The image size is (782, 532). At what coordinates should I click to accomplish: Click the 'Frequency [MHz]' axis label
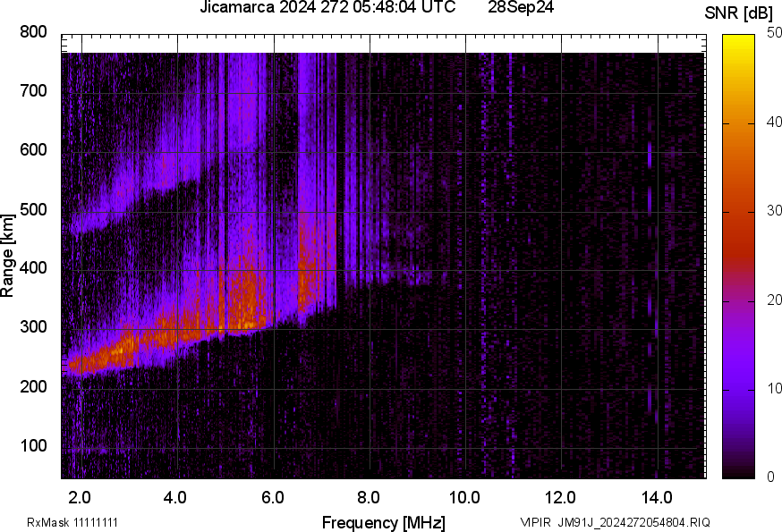pos(384,523)
